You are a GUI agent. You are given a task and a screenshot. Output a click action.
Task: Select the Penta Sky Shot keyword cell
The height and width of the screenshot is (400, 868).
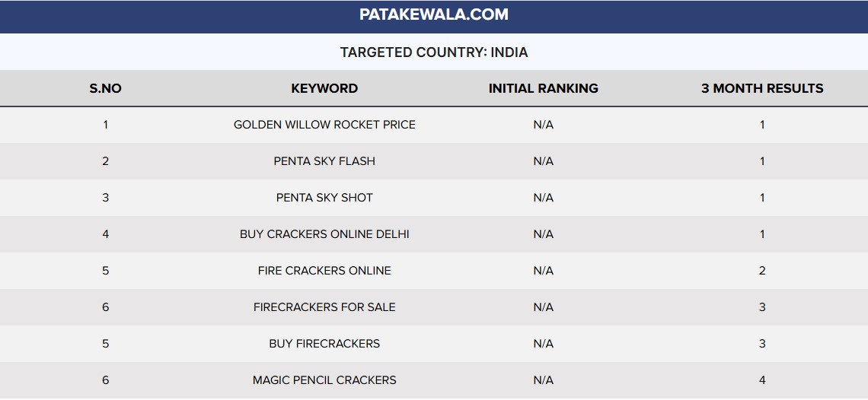click(x=324, y=198)
